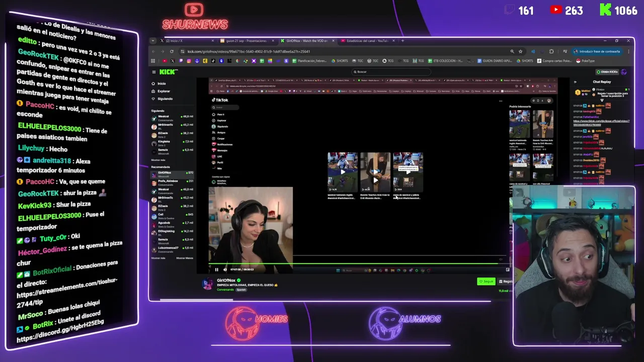Image resolution: width=644 pixels, height=362 pixels.
Task: Switch to the Inicio / X browser tab
Action: tap(186, 41)
